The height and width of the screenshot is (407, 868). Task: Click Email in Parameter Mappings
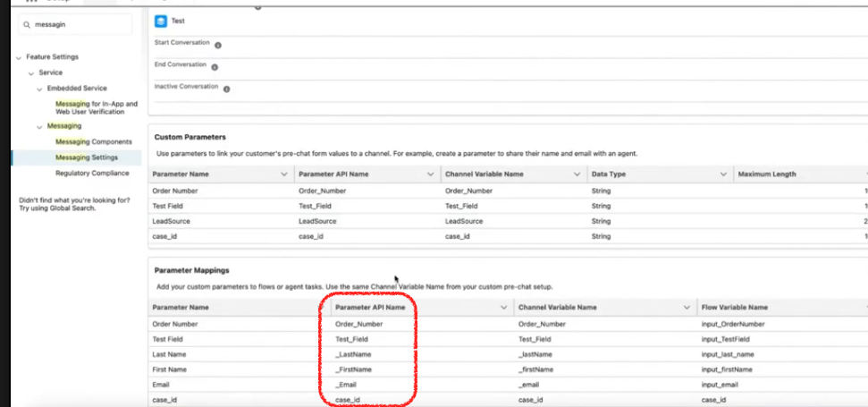[161, 385]
